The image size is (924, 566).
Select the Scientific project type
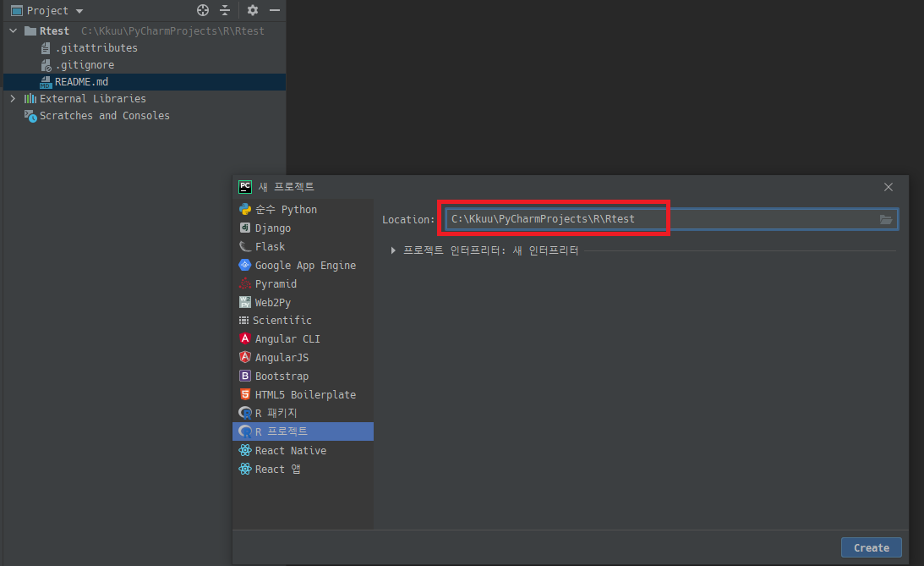303,320
